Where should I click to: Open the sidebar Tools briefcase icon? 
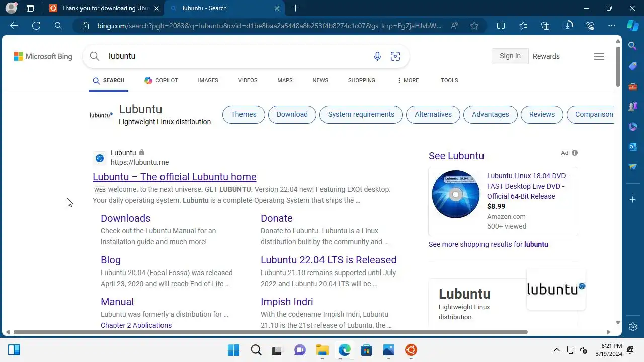point(633,86)
